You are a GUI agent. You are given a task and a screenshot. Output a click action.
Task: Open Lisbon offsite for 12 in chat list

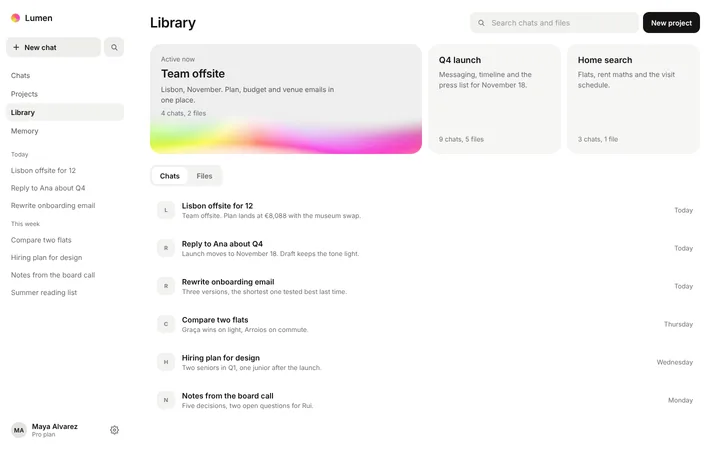[x=425, y=210]
